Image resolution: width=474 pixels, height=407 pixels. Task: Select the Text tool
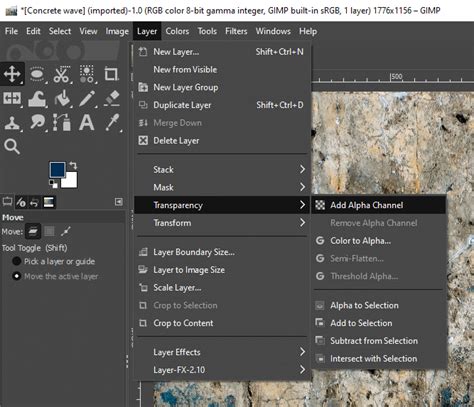(x=87, y=123)
